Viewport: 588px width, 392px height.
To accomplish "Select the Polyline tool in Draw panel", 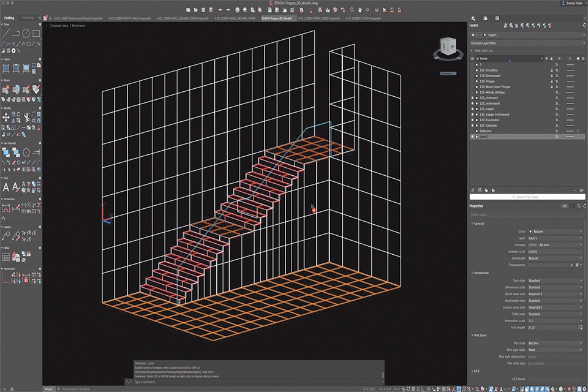I will click(x=16, y=34).
